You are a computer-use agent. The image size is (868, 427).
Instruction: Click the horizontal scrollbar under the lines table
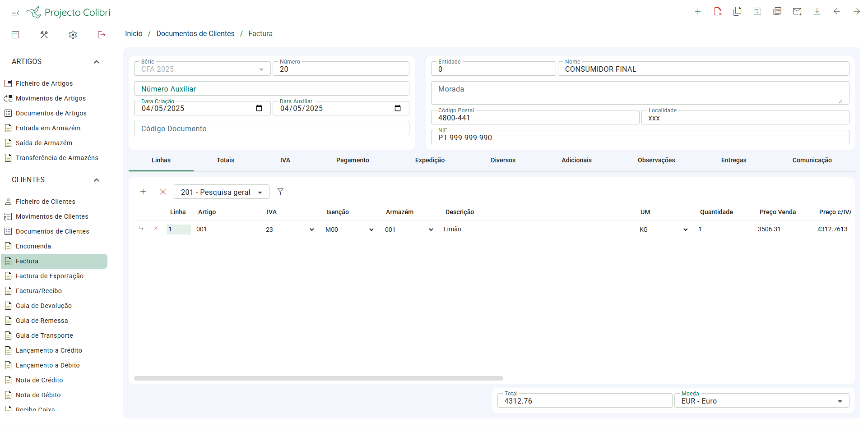(x=318, y=378)
